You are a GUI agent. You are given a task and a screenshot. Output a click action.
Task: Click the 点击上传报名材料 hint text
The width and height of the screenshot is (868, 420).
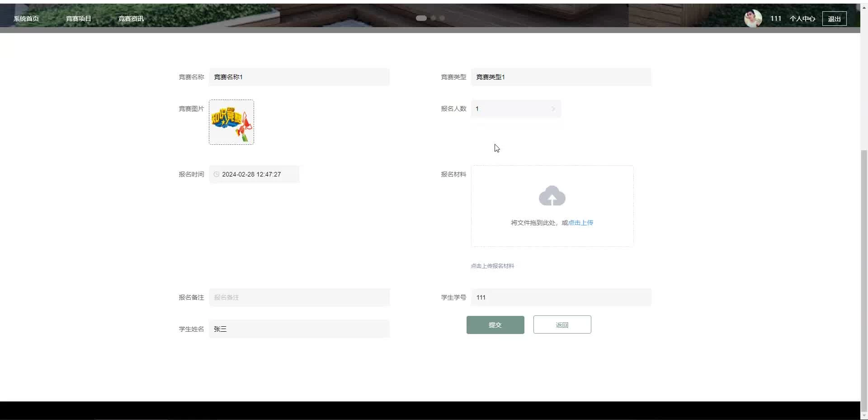[492, 266]
